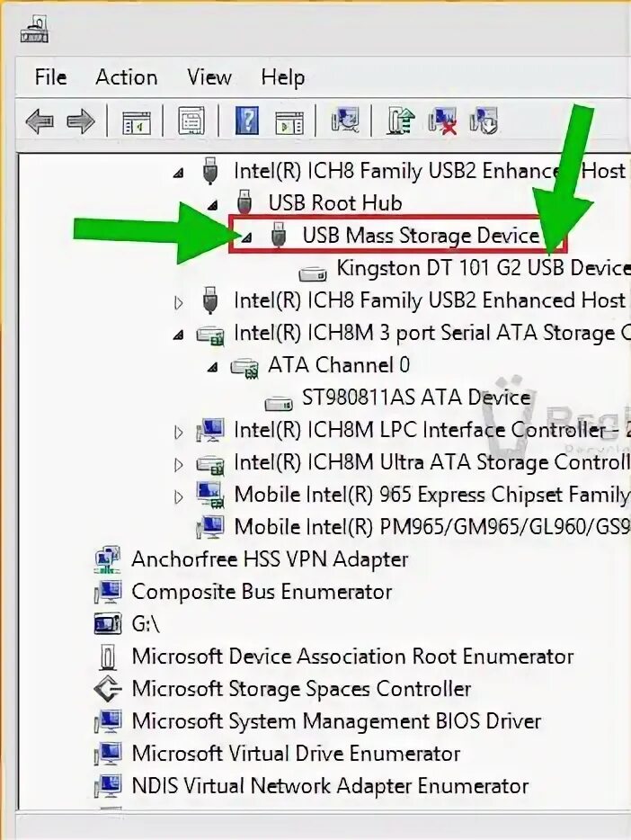
Task: Click the G:\ volume icon
Action: pyautogui.click(x=108, y=624)
